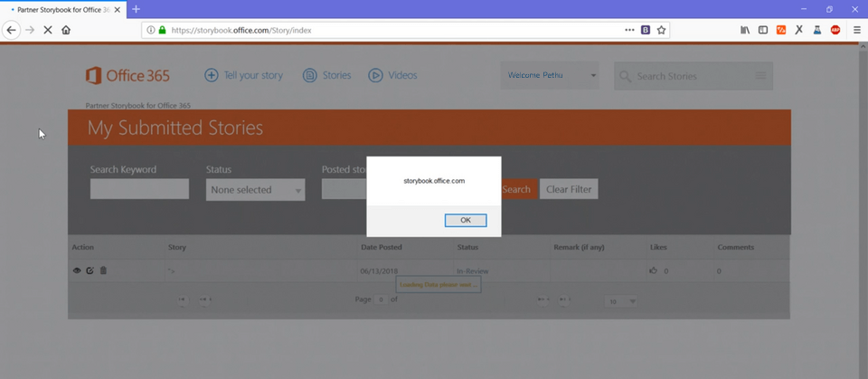Click the Office 365 logo
This screenshot has height=379, width=868.
[x=127, y=76]
